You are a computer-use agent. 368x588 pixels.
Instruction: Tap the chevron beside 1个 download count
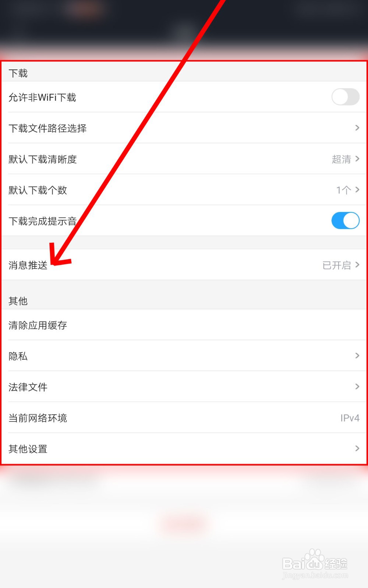tap(357, 190)
